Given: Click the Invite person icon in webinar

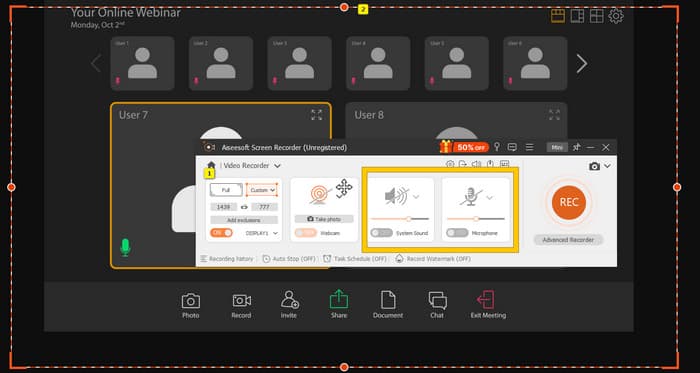Looking at the screenshot, I should 290,299.
